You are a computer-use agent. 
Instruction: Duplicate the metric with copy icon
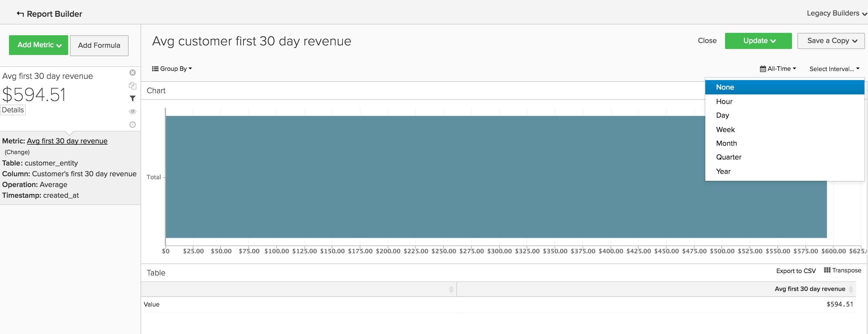(x=133, y=85)
